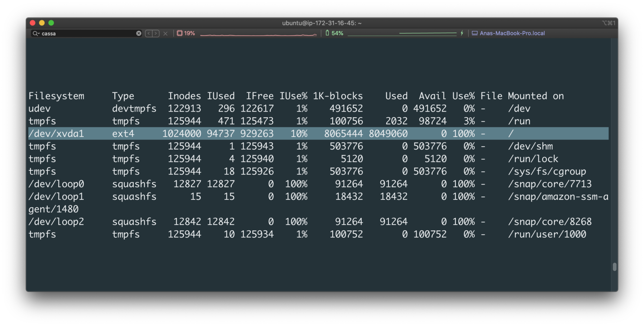
Task: Click the '3%' Use value for /run
Action: (469, 121)
